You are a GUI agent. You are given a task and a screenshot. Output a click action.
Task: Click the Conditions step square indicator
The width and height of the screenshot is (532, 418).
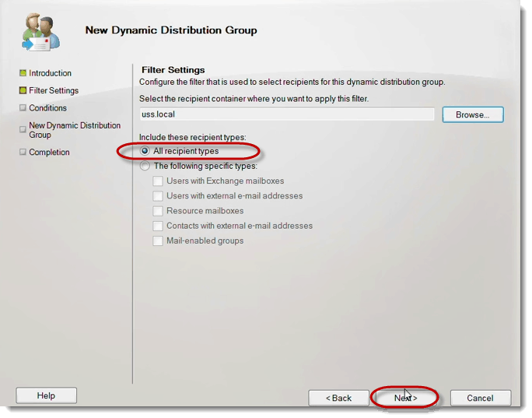click(x=23, y=108)
